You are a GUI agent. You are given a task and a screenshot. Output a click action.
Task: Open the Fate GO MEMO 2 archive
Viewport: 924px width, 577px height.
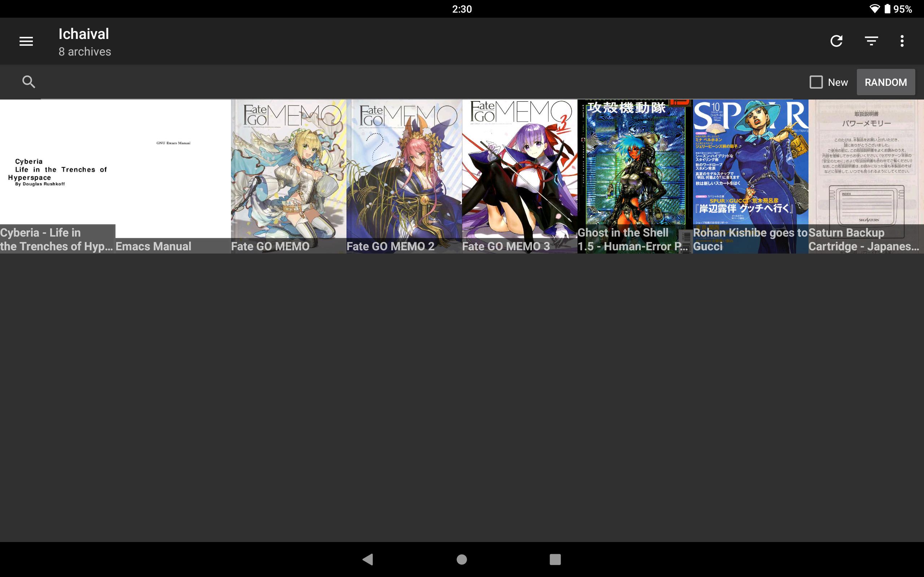click(404, 176)
